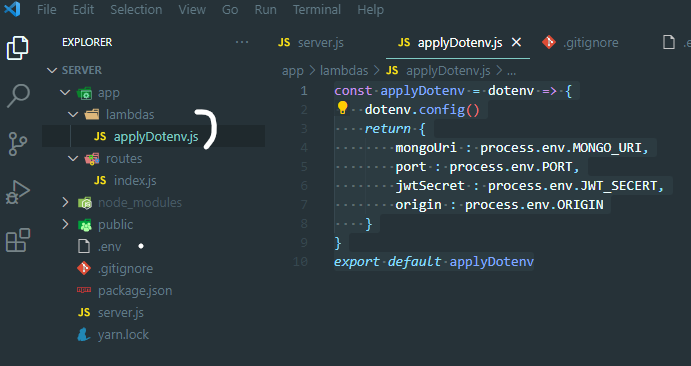The height and width of the screenshot is (366, 691).
Task: Open the Selection menu
Action: [x=136, y=10]
